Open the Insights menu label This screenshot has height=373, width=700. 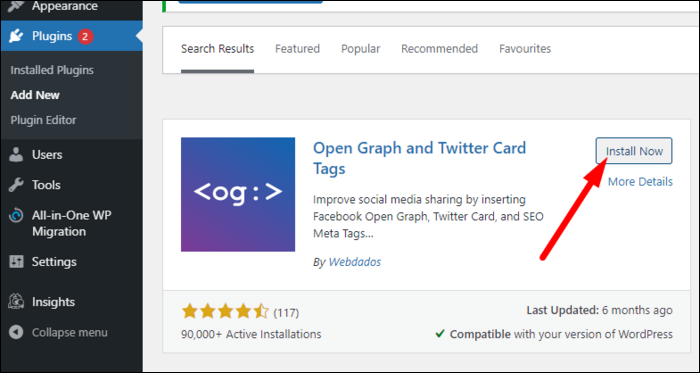coord(53,302)
